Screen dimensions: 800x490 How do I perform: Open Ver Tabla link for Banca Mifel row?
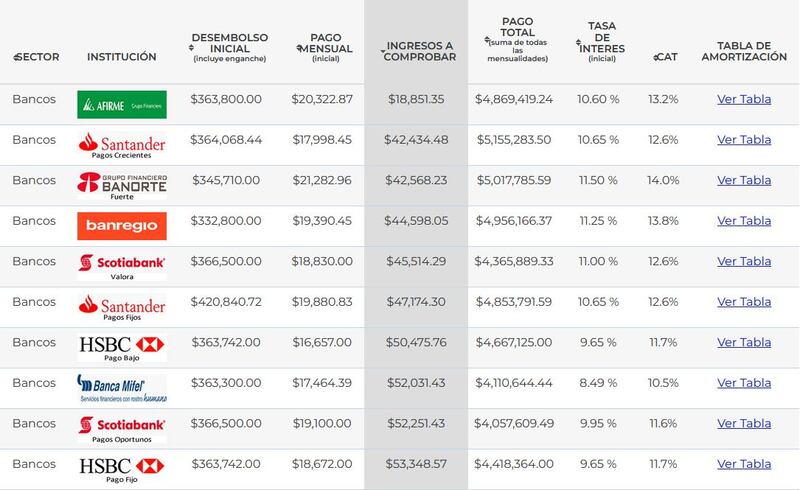click(744, 382)
